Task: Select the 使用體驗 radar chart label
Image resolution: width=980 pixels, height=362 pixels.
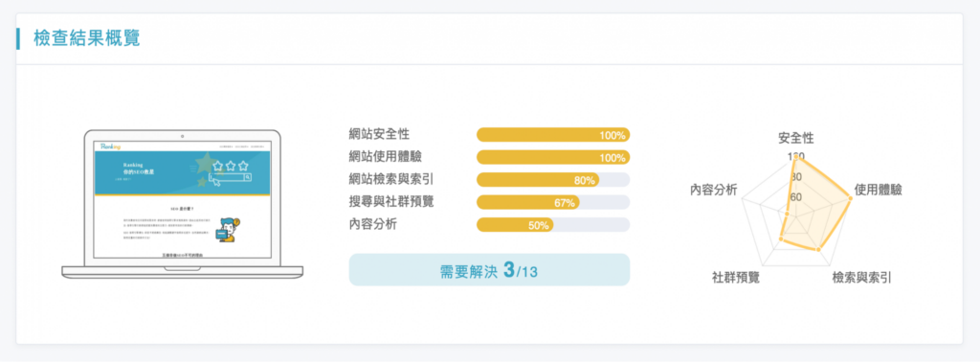Action: (x=879, y=190)
